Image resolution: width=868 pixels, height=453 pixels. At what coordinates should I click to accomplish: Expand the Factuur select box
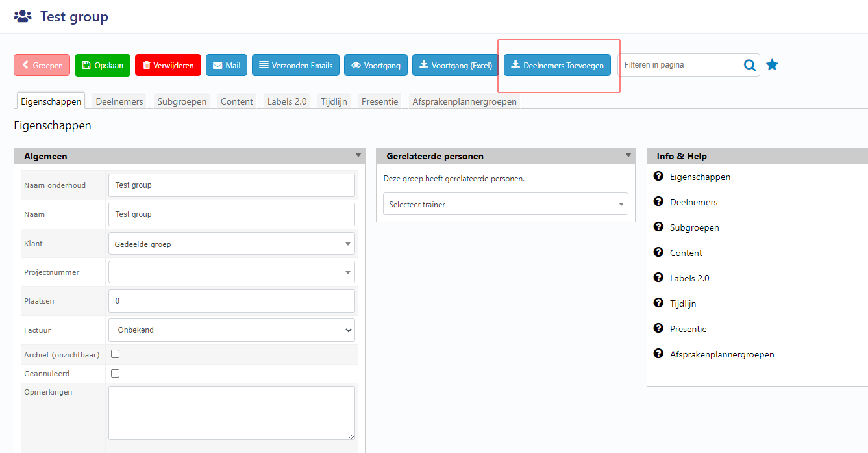(231, 330)
